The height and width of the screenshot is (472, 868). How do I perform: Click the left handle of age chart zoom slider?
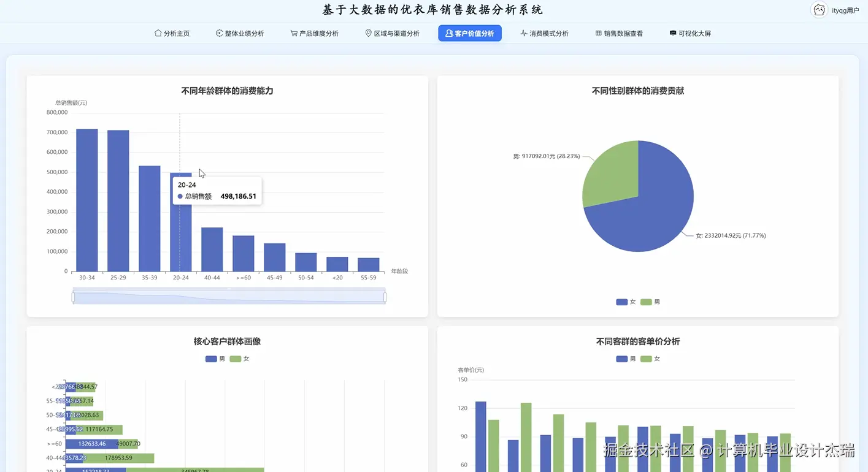coord(73,297)
